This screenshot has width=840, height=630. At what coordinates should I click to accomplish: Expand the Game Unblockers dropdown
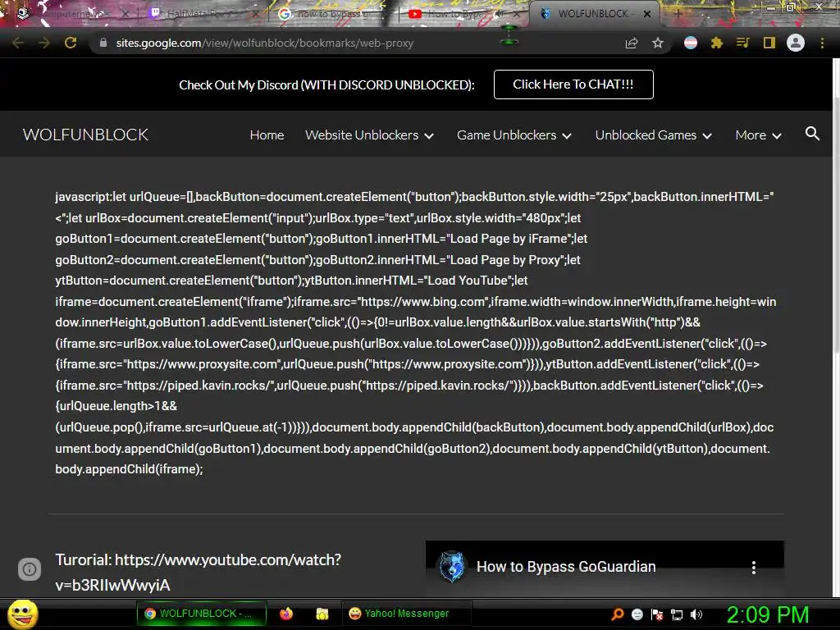point(514,135)
